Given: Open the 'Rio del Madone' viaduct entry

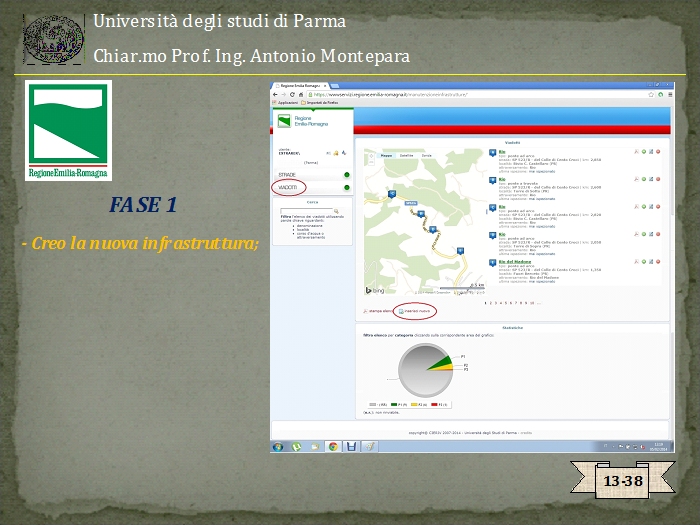Looking at the screenshot, I should point(514,261).
